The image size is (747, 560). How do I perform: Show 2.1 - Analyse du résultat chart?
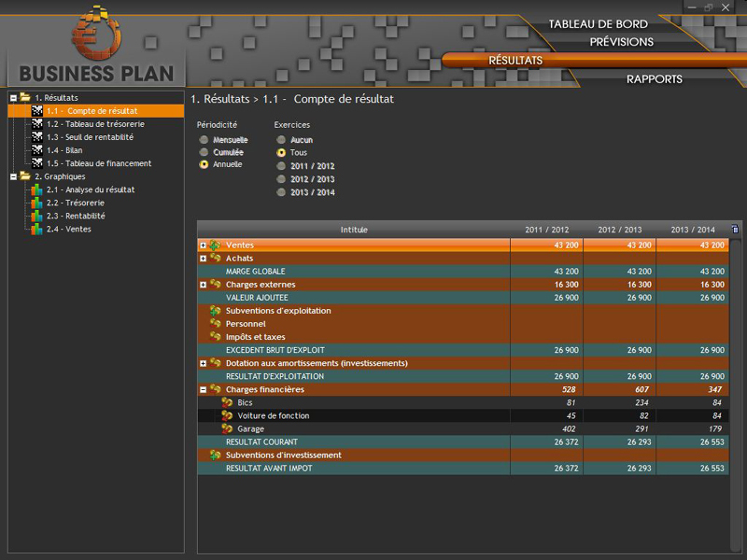(x=91, y=189)
